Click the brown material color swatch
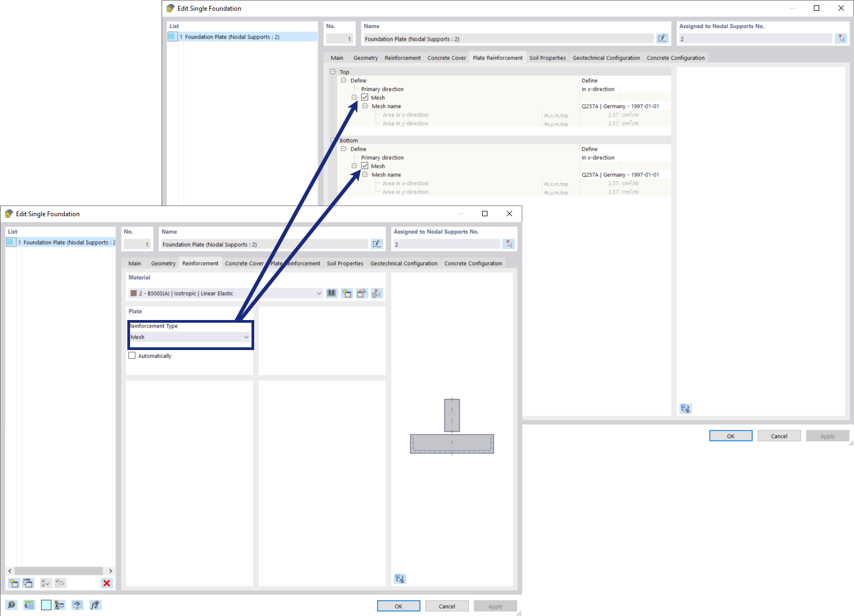The width and height of the screenshot is (854, 616). coord(134,293)
